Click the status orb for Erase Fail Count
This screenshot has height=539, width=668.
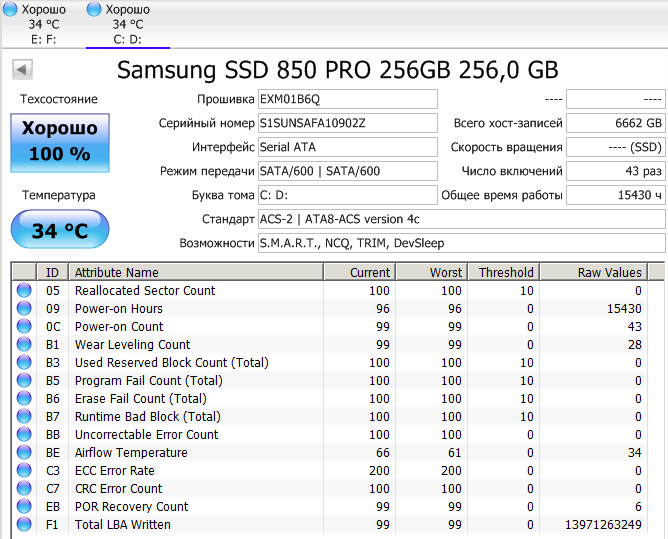coord(24,398)
